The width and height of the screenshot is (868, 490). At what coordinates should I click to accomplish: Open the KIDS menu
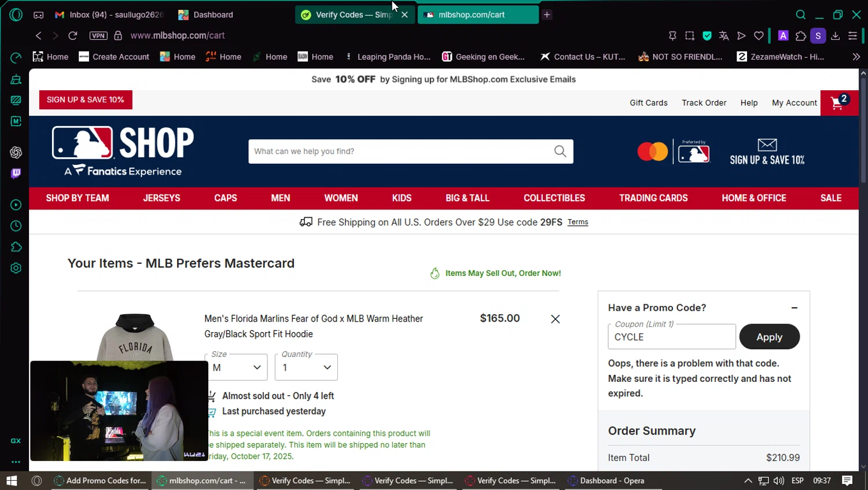pyautogui.click(x=402, y=198)
